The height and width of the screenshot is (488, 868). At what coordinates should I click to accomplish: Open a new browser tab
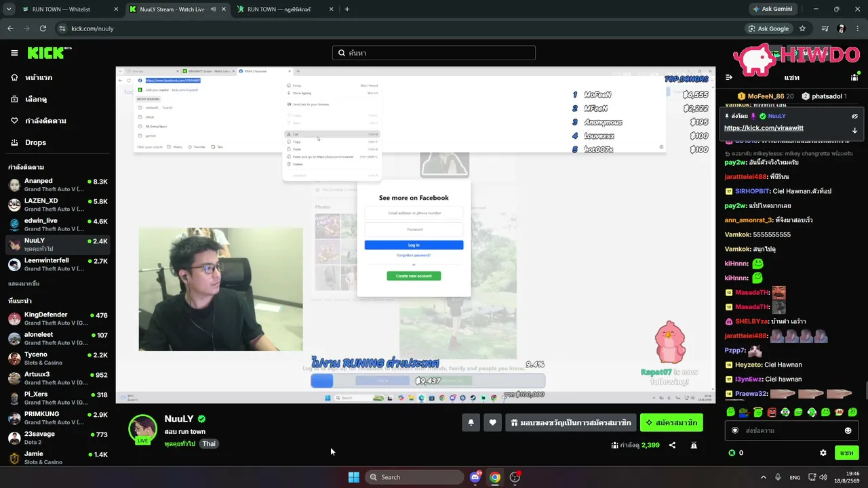tap(347, 9)
